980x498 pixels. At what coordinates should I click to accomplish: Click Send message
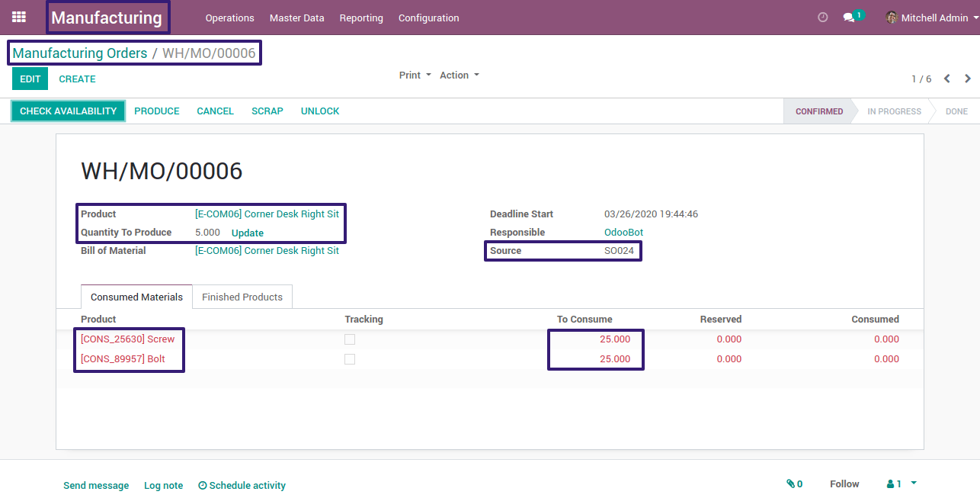click(x=96, y=486)
